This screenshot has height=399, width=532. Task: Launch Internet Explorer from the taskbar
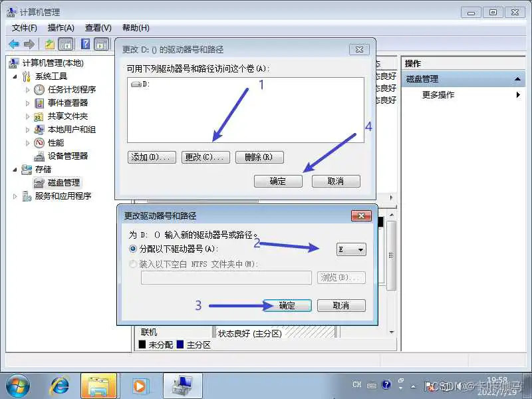60,385
